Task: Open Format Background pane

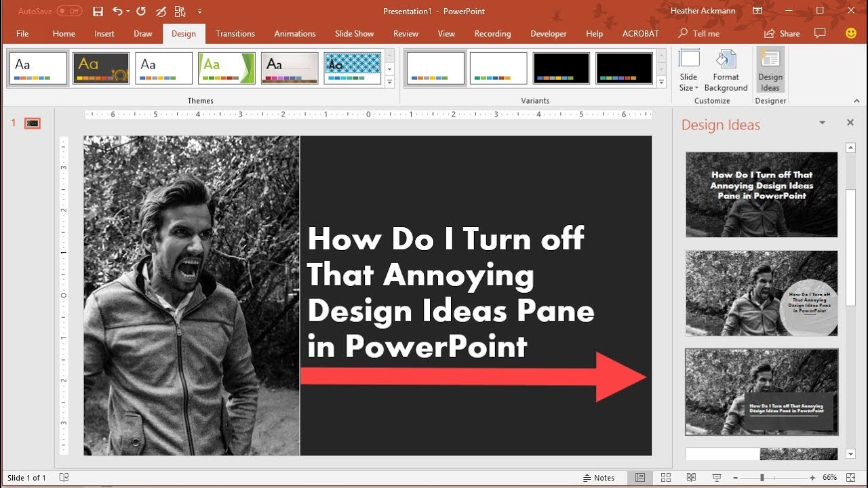Action: point(726,70)
